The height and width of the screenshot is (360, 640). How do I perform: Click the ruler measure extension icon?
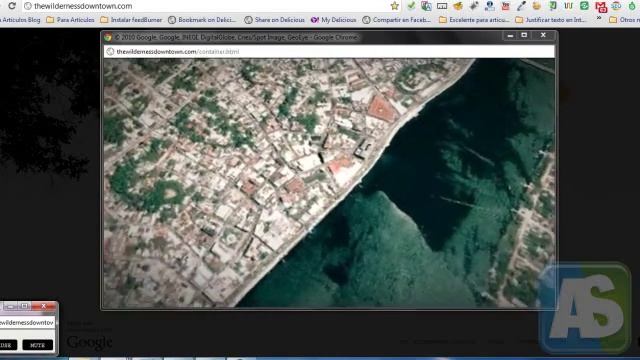442,6
